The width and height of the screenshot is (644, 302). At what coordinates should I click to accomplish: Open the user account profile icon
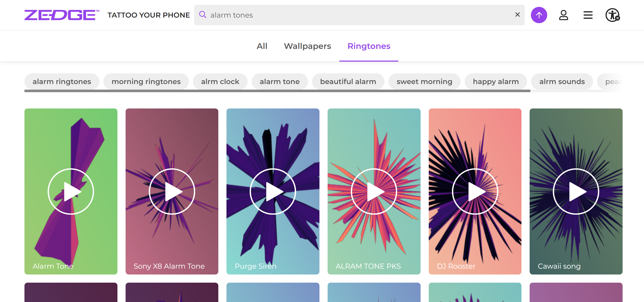[563, 15]
